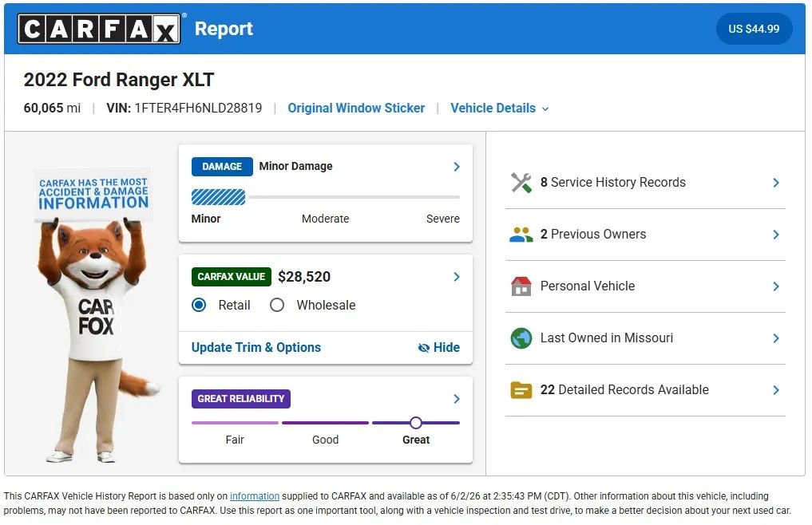
Task: Click the CARFAX VALUE badge
Action: (231, 277)
